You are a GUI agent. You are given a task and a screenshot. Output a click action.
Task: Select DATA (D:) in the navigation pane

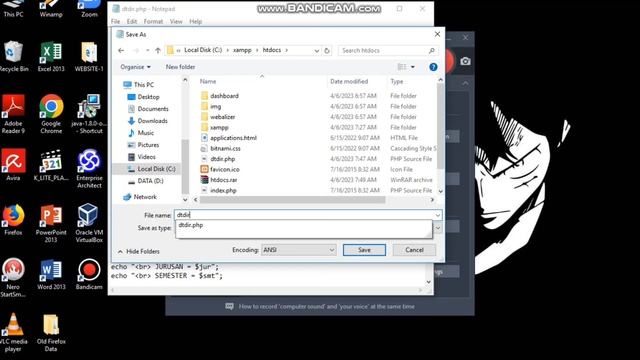point(150,181)
